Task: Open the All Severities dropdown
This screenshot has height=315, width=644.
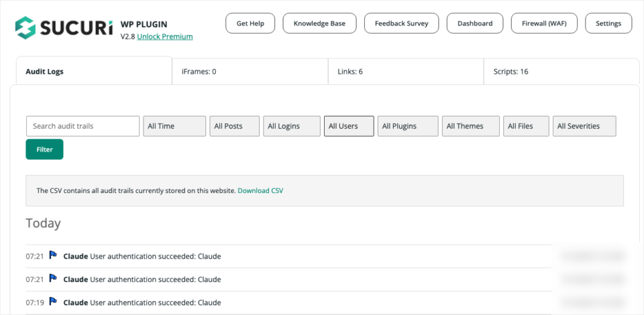Action: (584, 126)
